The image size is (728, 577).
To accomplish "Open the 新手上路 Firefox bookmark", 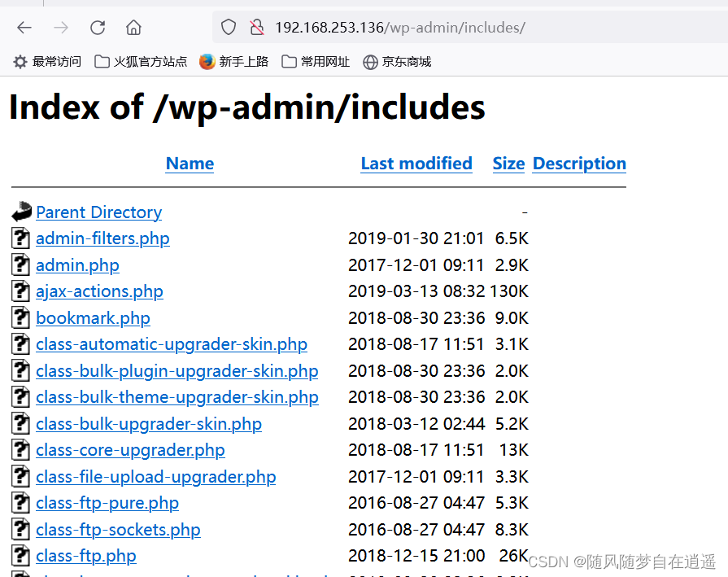I will (x=234, y=62).
